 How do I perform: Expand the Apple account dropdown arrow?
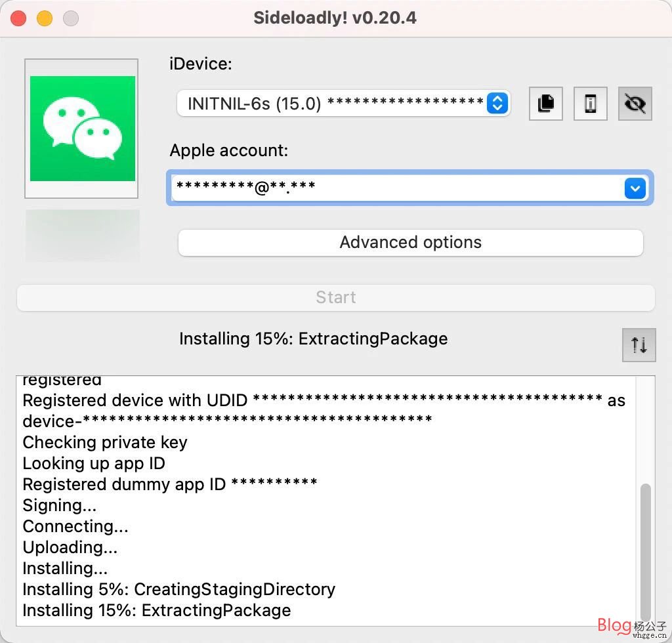(x=635, y=188)
